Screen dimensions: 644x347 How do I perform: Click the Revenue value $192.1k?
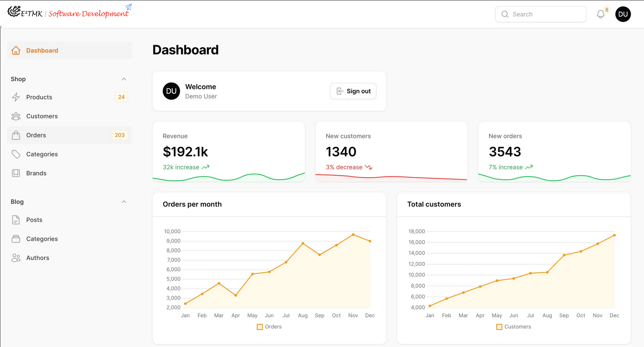(185, 152)
